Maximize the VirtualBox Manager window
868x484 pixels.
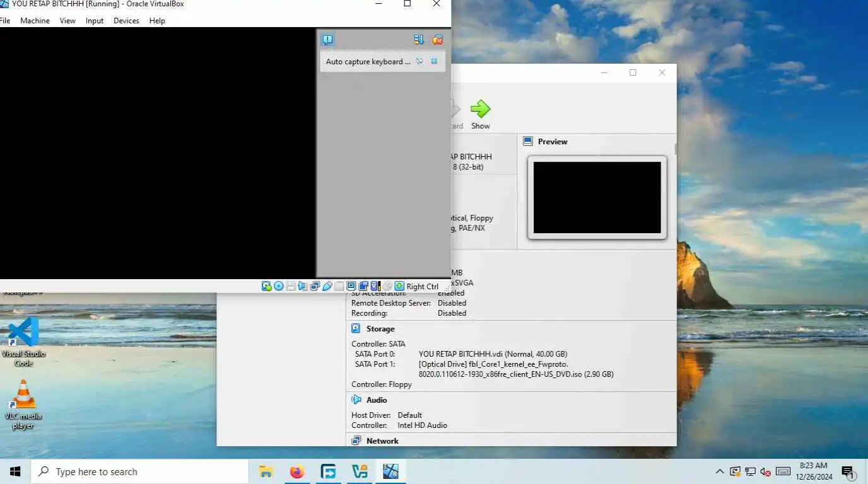pyautogui.click(x=633, y=72)
